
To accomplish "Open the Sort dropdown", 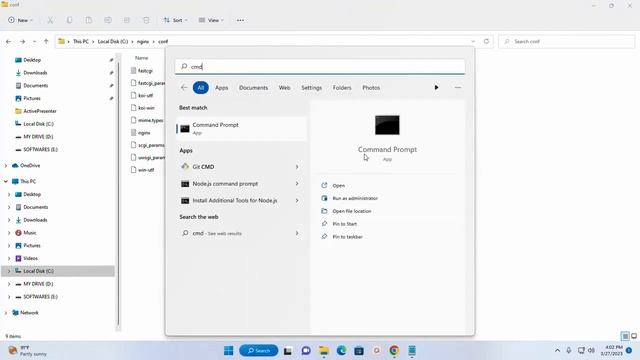I will (x=176, y=20).
